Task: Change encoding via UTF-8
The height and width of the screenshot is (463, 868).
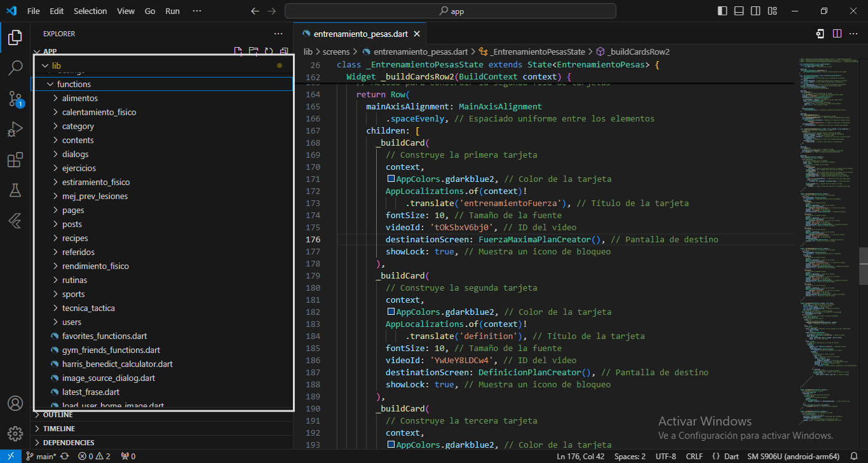Action: pos(665,456)
